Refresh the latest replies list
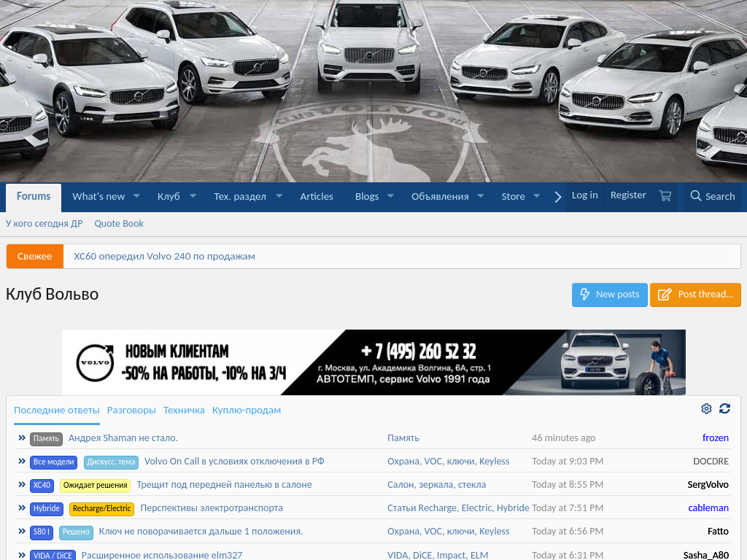Image resolution: width=747 pixels, height=560 pixels. tap(724, 409)
